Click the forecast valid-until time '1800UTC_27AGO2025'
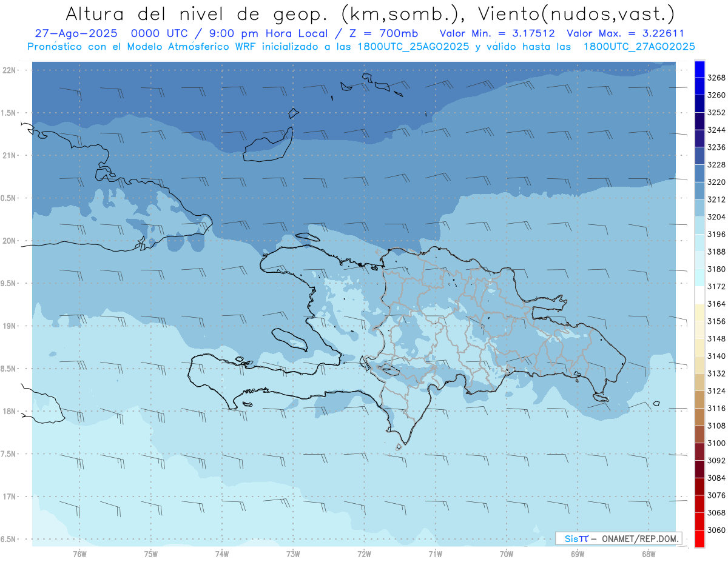The width and height of the screenshot is (728, 562). pos(639,46)
